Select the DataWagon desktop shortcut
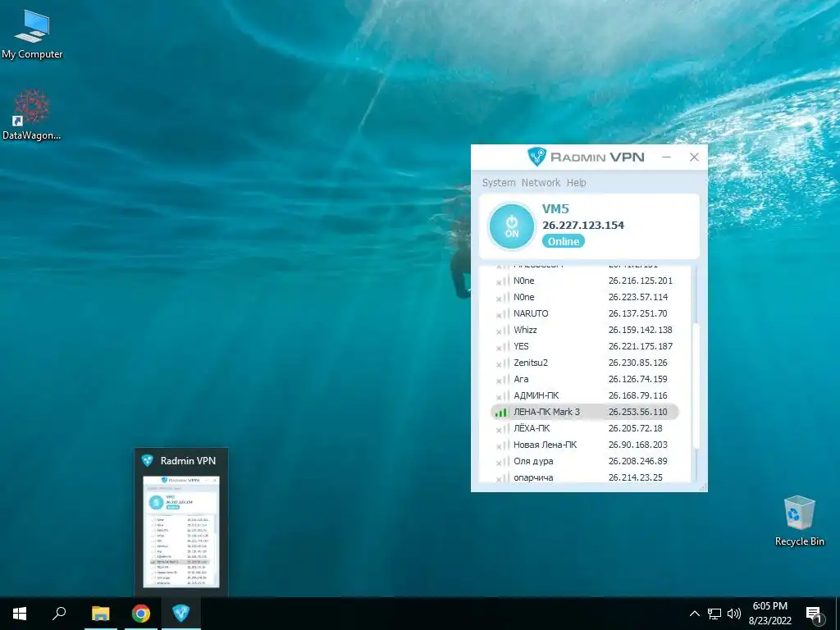The height and width of the screenshot is (630, 840). pos(32,115)
